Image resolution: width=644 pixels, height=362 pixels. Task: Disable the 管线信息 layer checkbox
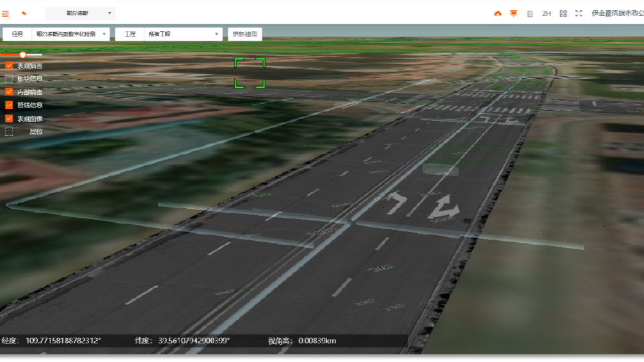coord(9,105)
